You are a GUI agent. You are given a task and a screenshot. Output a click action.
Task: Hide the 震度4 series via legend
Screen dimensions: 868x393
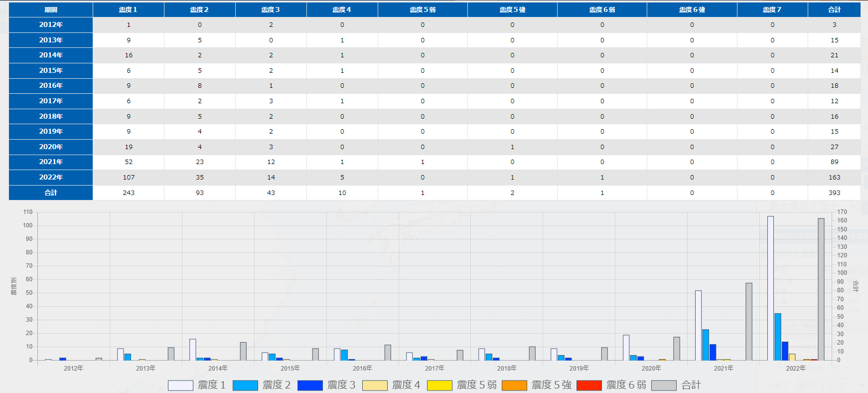click(375, 385)
